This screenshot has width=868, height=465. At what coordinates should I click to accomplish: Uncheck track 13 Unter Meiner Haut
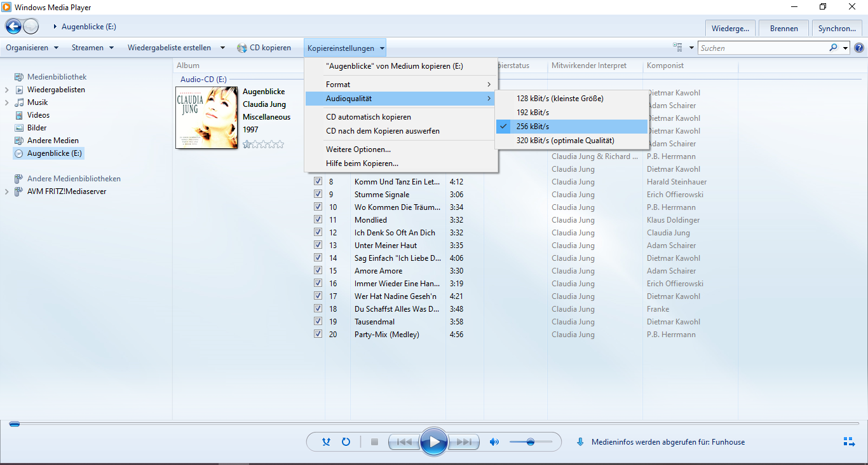point(318,245)
